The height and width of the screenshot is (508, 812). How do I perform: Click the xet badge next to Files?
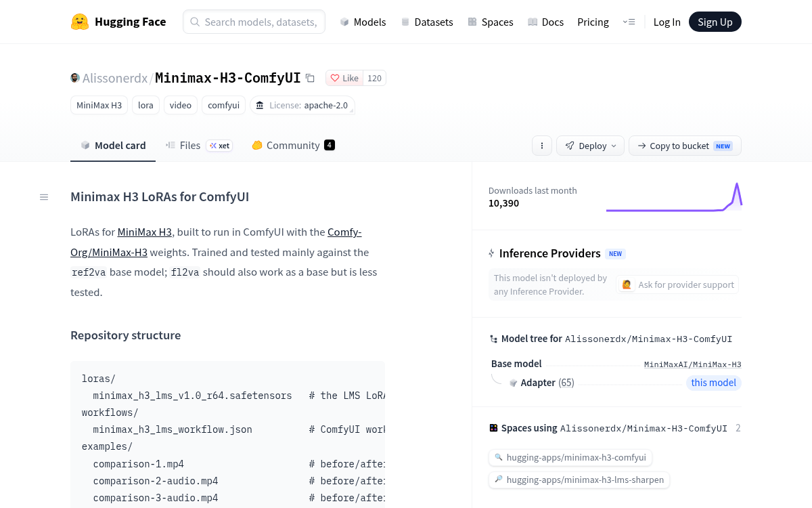[x=219, y=146]
